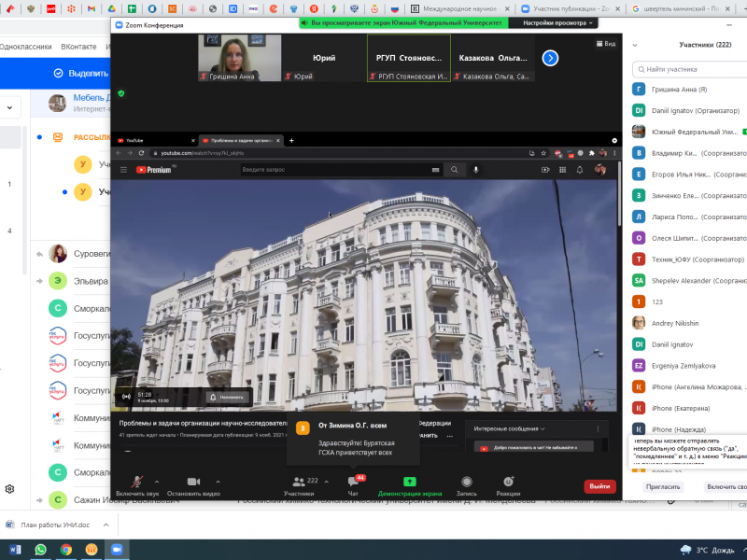Expand audio options arrow beside Включить звук
The width and height of the screenshot is (747, 560).
(157, 482)
